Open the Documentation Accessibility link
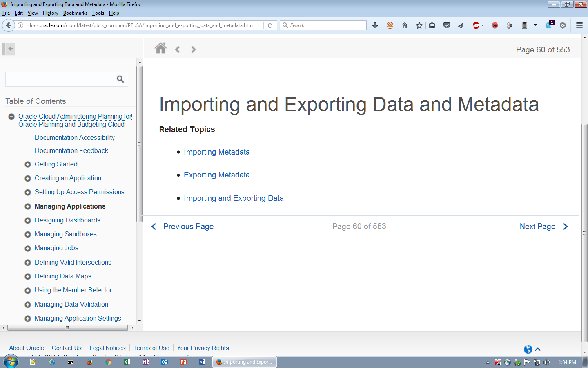This screenshot has width=588, height=368. 75,138
